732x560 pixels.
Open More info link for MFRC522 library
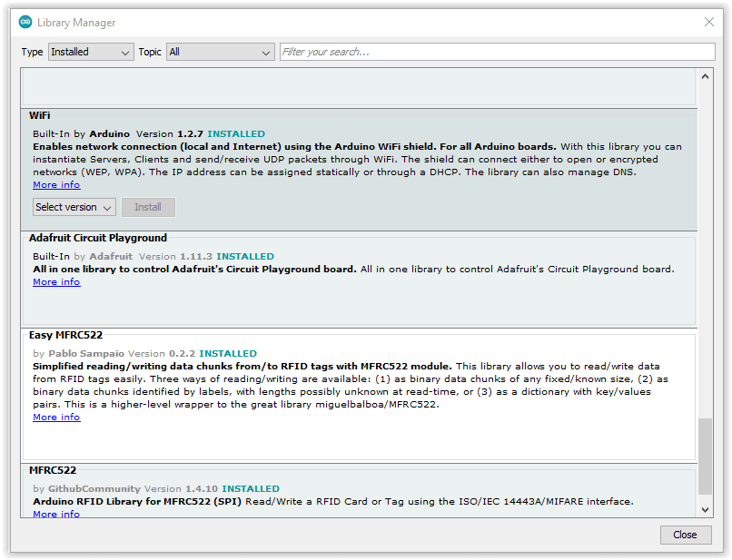pyautogui.click(x=56, y=514)
